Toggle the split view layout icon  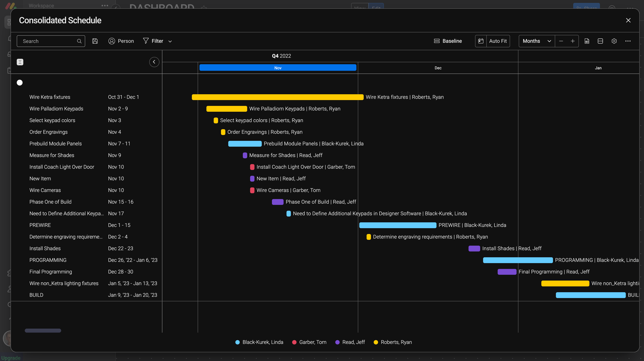tap(600, 41)
